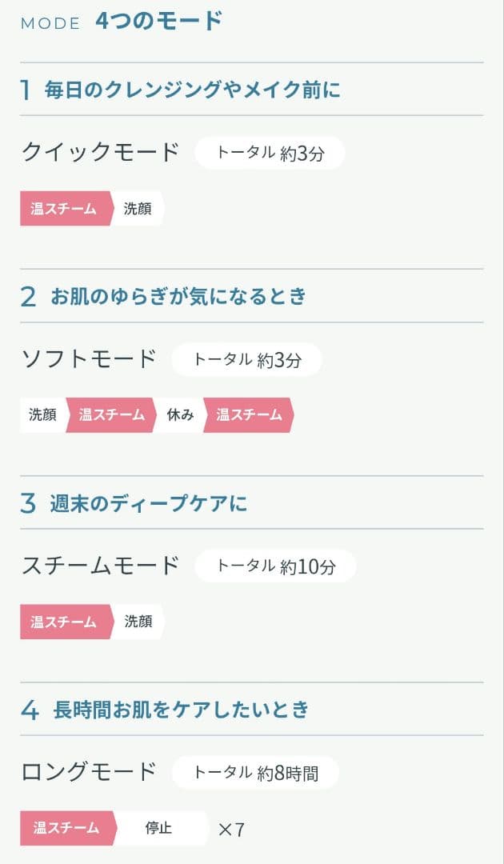Click the トータル 約10分 badge
Image resolution: width=504 pixels, height=864 pixels.
pos(276,566)
